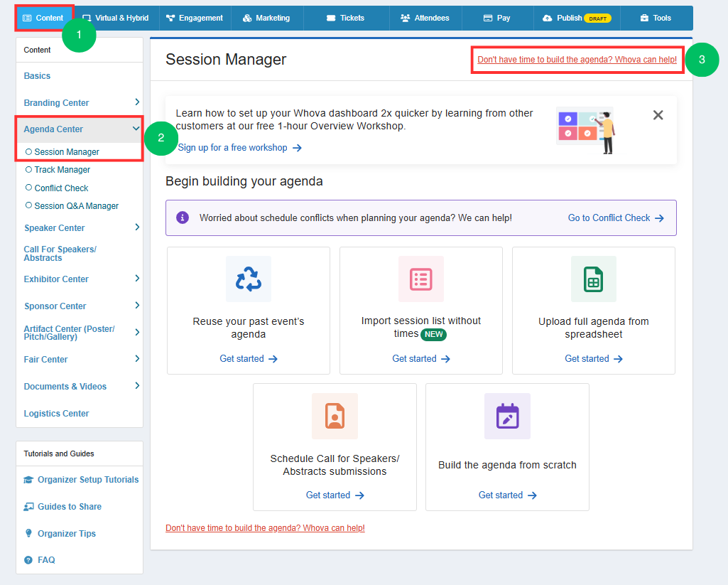This screenshot has width=728, height=585.
Task: Click the Publish cloud icon
Action: (548, 18)
